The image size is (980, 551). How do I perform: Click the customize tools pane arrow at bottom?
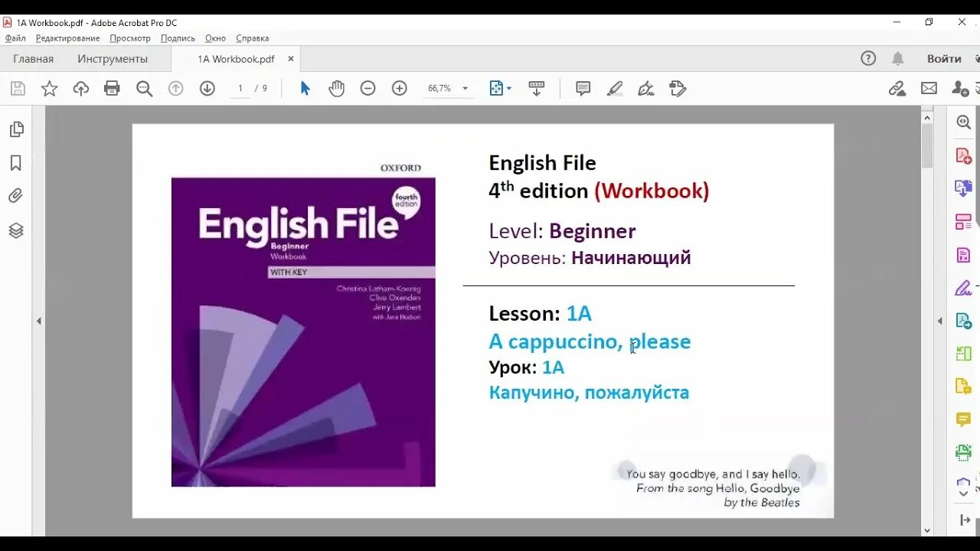click(964, 521)
